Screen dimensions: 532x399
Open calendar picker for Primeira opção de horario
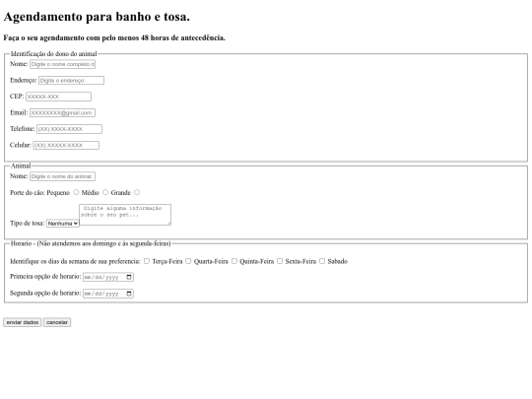[x=129, y=277]
